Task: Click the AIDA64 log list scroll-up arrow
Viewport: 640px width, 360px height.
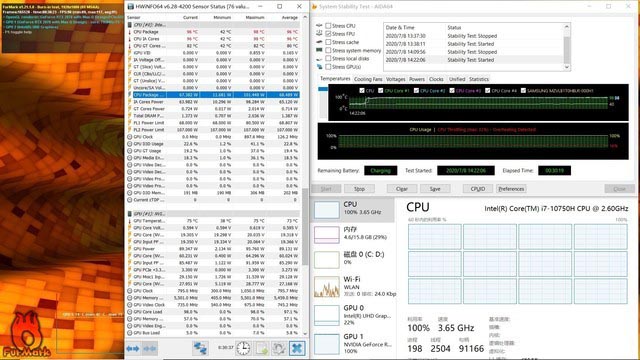Action: (567, 27)
